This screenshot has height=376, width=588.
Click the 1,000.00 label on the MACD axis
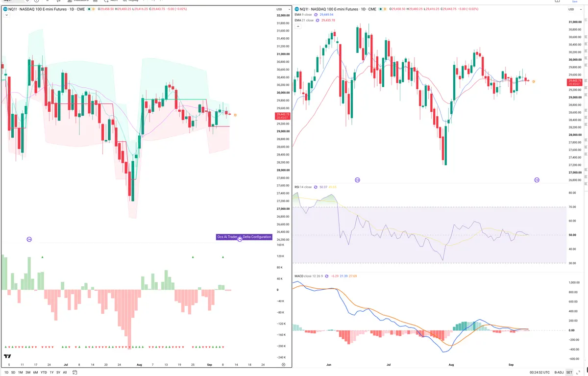573,283
